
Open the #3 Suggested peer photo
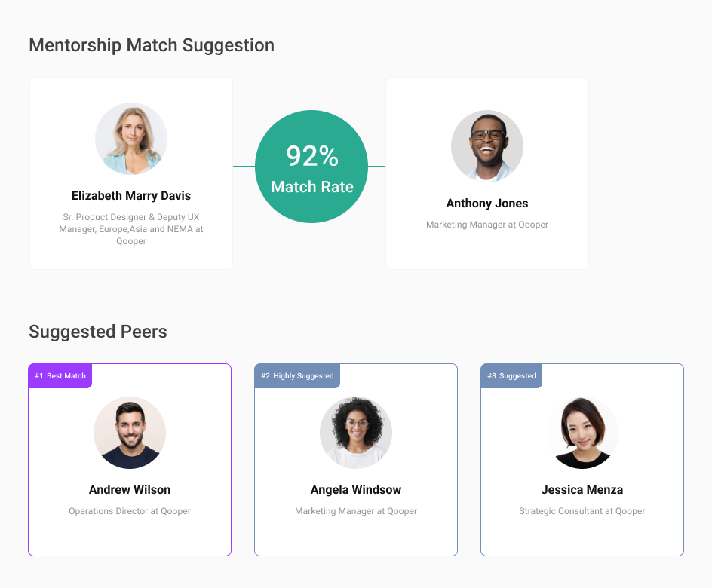pyautogui.click(x=582, y=433)
